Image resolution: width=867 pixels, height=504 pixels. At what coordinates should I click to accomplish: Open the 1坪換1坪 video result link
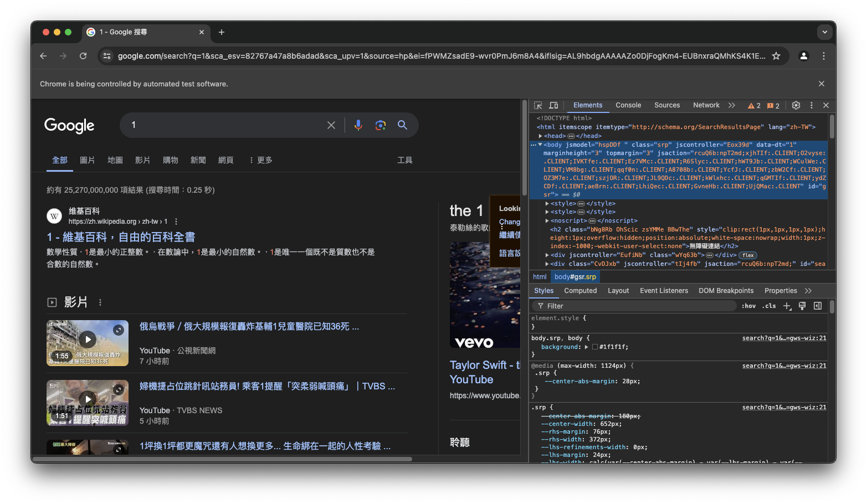265,446
